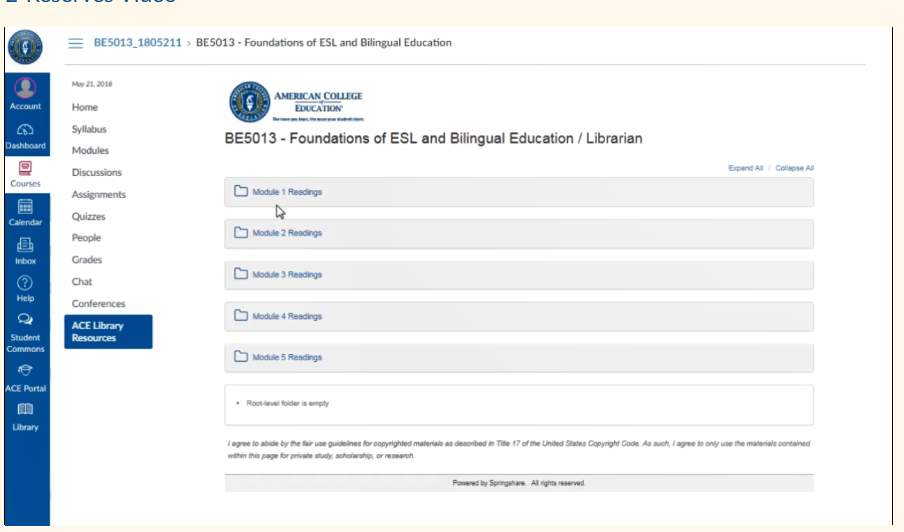Open the Account avatar icon
This screenshot has height=532, width=904.
point(25,88)
